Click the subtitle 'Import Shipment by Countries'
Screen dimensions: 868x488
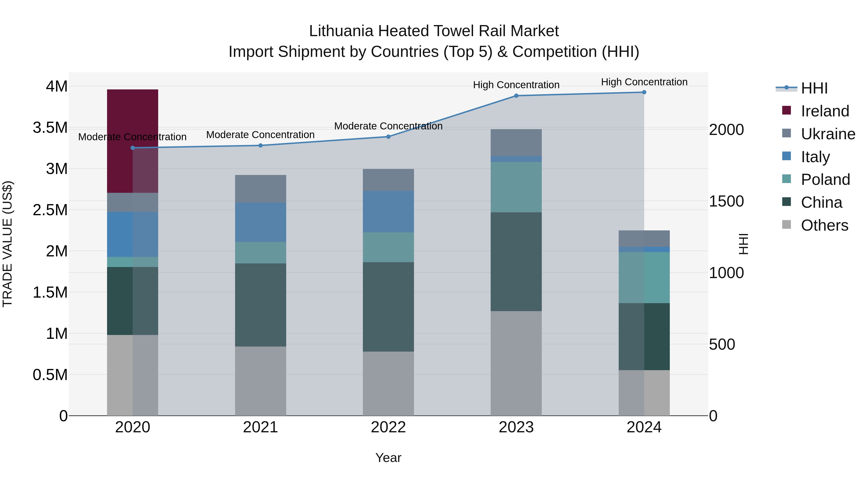click(x=334, y=52)
